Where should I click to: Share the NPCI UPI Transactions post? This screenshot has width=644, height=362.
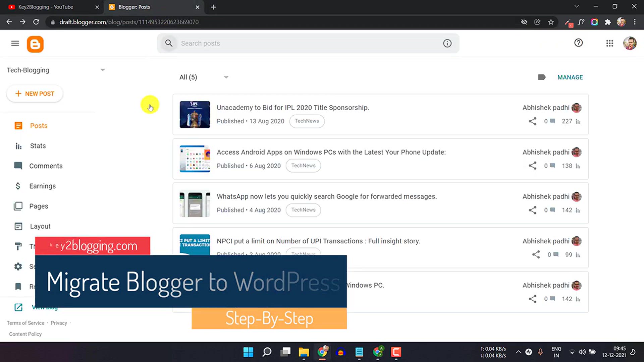click(x=536, y=254)
